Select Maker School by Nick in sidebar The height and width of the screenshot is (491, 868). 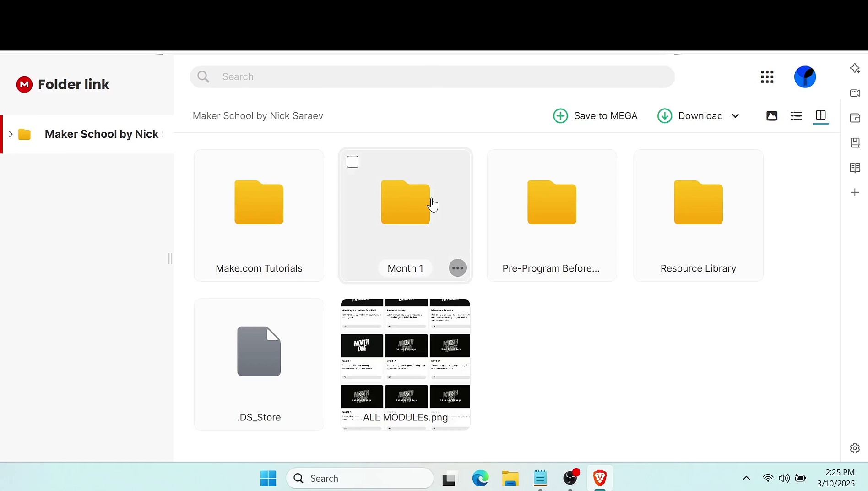coord(101,134)
